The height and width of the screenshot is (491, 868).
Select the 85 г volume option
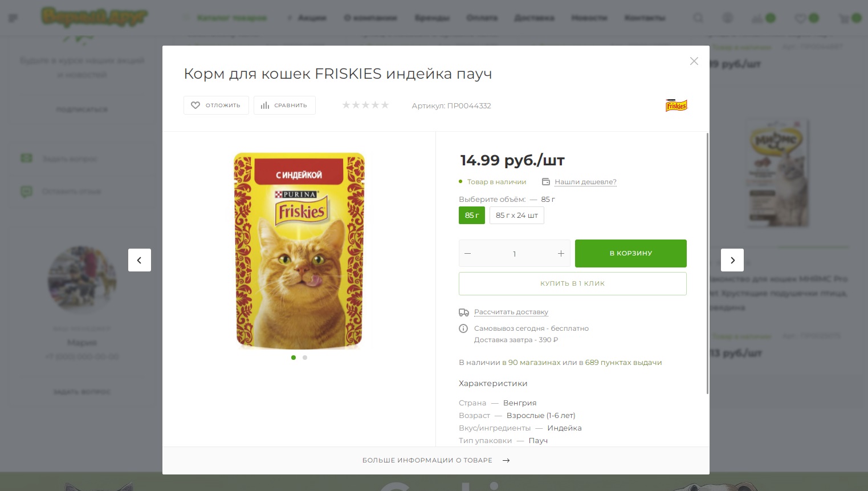coord(472,215)
